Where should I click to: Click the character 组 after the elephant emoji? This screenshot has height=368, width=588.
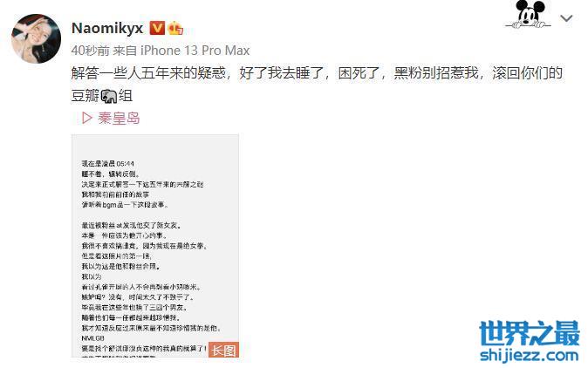click(126, 96)
